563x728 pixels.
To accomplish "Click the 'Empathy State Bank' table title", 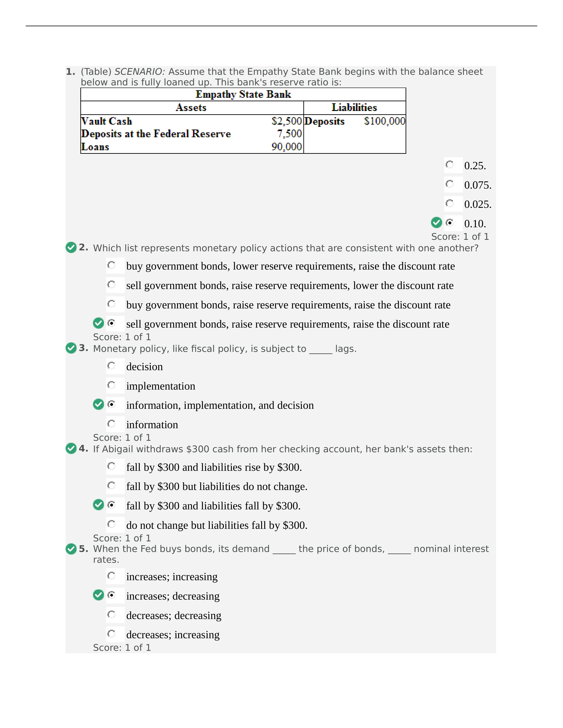I will pos(243,94).
